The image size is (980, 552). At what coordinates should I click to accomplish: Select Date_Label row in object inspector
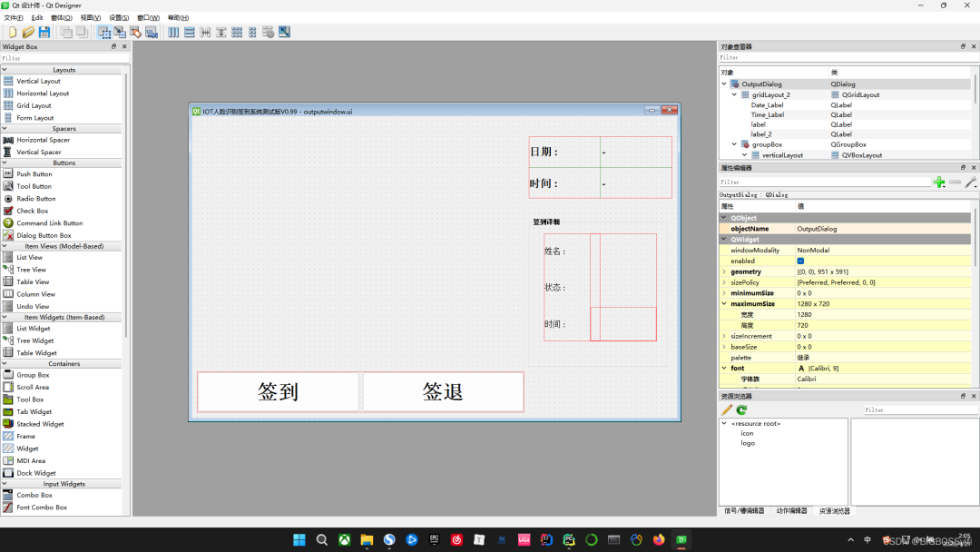(x=847, y=105)
